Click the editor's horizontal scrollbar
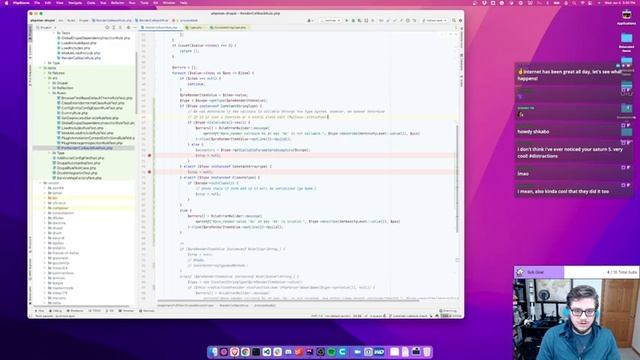 pos(288,300)
